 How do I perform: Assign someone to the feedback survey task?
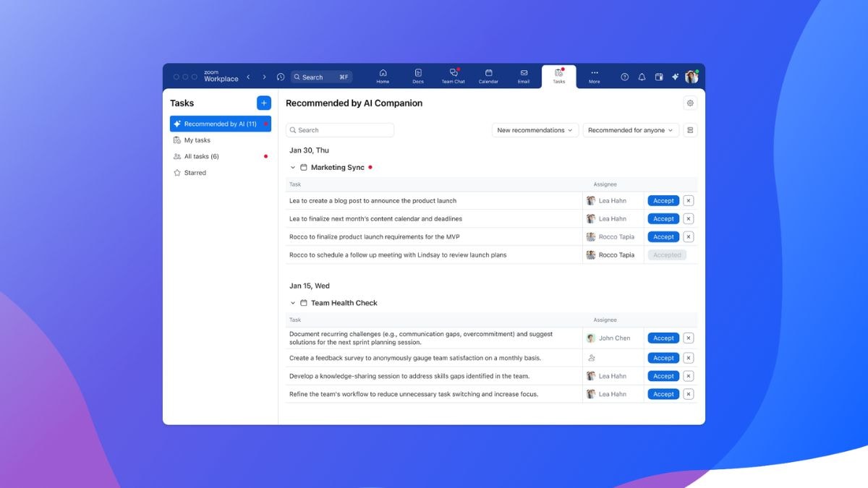(x=592, y=358)
